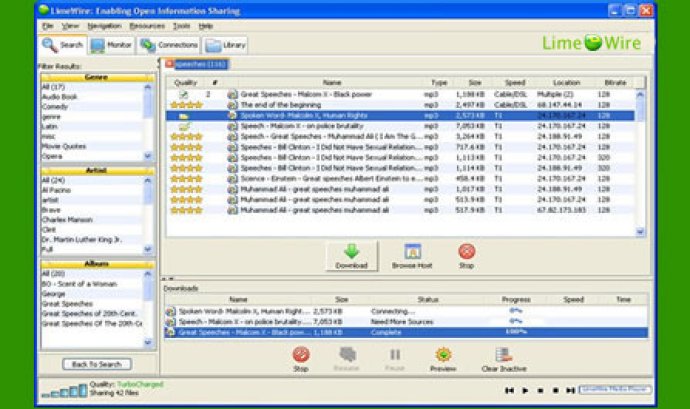Open the Tools menu
690x409 pixels.
coord(181,26)
